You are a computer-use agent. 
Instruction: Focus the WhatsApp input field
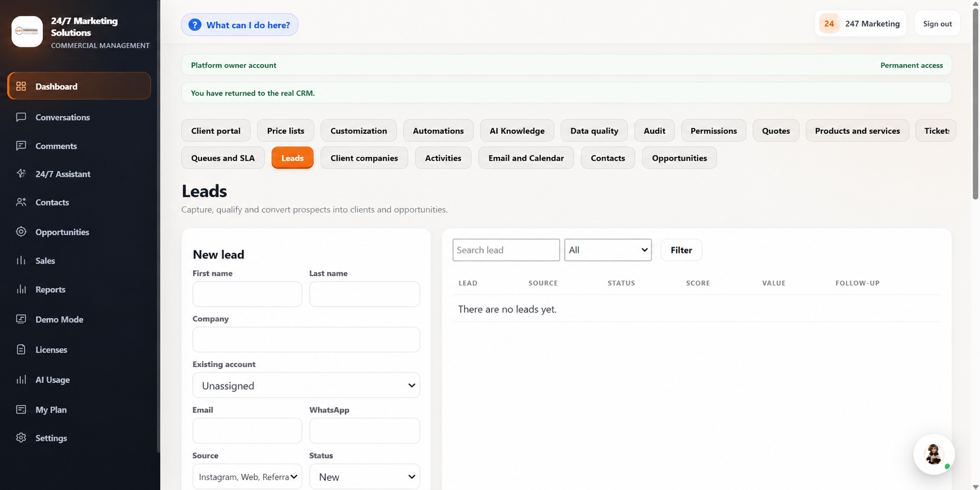(365, 430)
